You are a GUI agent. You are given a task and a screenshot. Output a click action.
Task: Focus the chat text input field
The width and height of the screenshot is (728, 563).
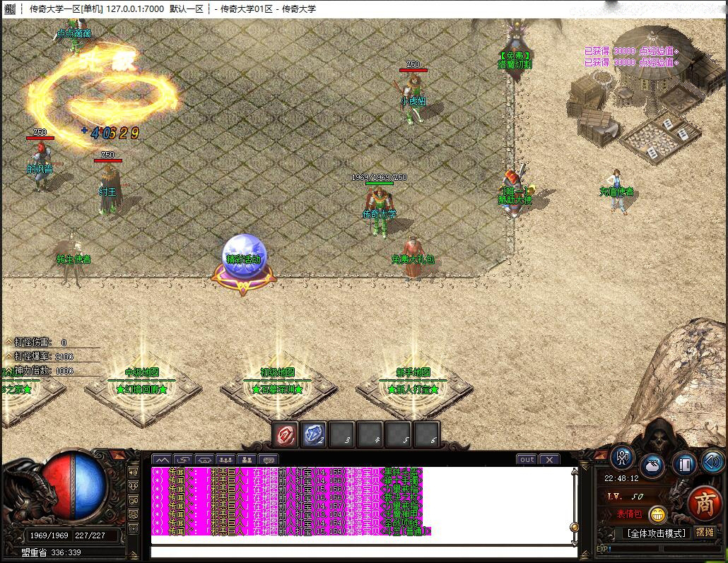click(363, 552)
